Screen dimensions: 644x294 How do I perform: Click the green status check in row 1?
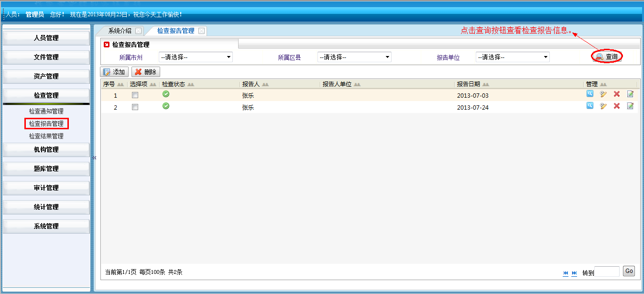click(x=166, y=94)
